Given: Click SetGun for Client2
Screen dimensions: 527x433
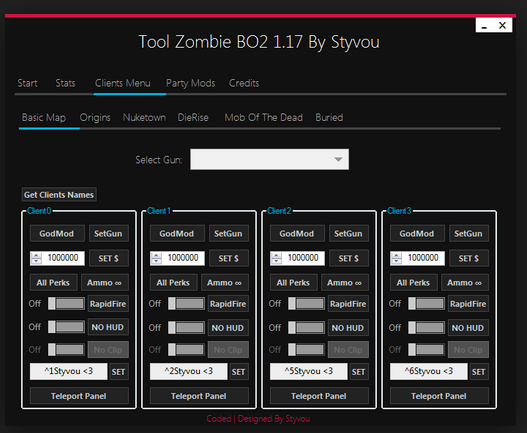Looking at the screenshot, I should click(349, 234).
